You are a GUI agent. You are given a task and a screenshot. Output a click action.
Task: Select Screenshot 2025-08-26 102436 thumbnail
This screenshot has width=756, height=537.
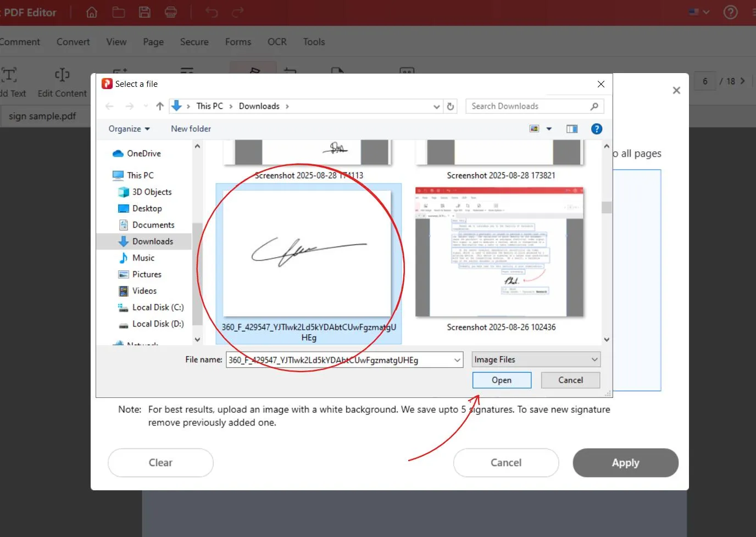coord(499,253)
